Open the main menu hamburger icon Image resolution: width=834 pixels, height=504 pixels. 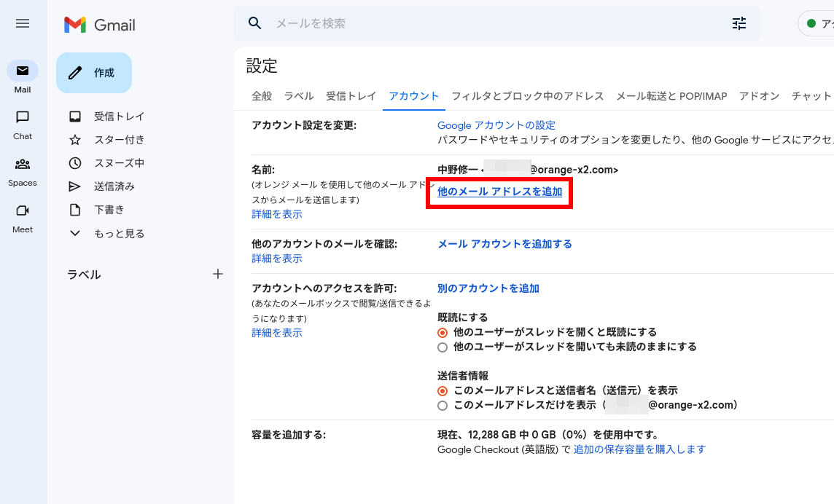(23, 23)
